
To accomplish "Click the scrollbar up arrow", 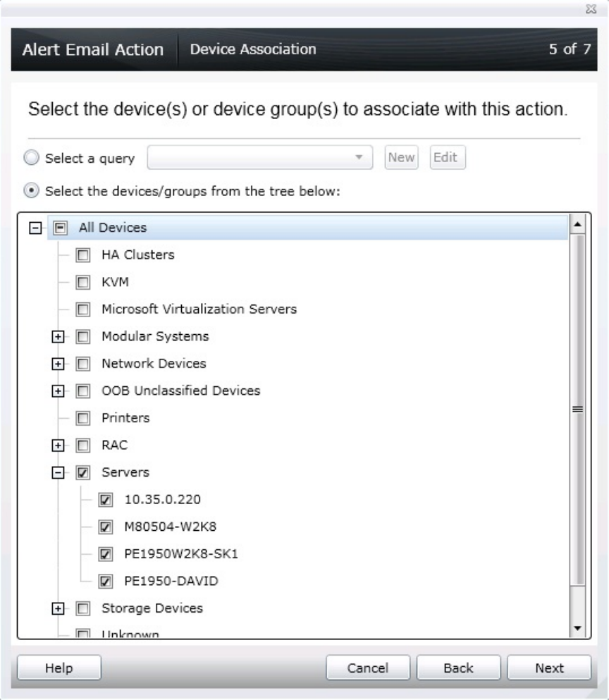I will (577, 223).
